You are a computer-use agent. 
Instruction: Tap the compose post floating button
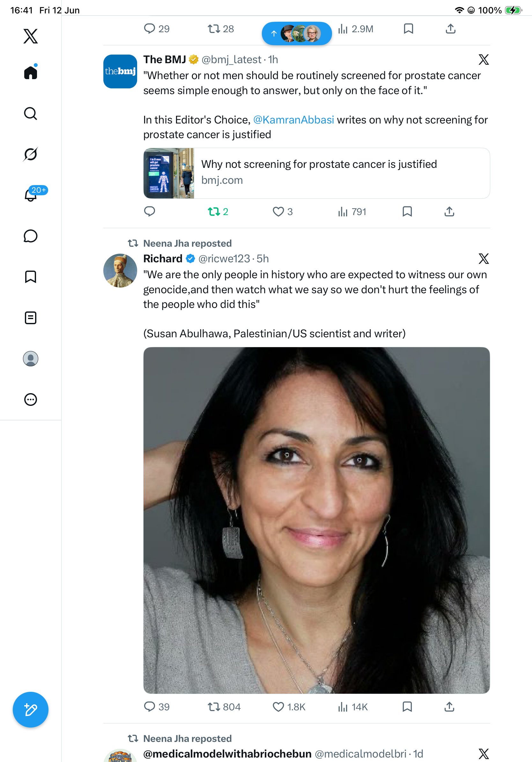click(31, 710)
